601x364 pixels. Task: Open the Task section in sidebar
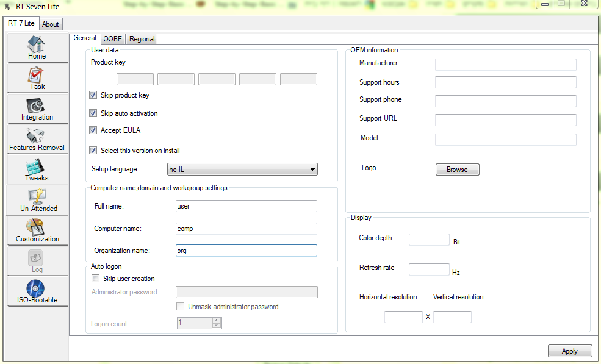(37, 78)
